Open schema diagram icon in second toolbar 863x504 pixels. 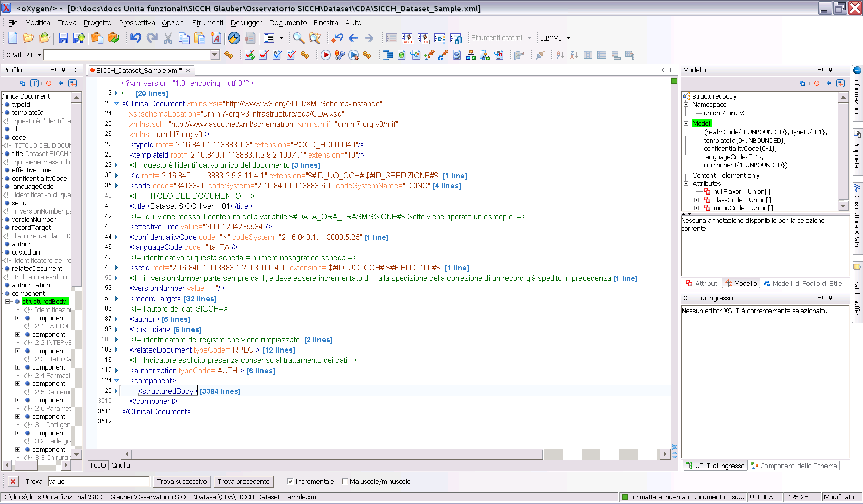click(471, 55)
